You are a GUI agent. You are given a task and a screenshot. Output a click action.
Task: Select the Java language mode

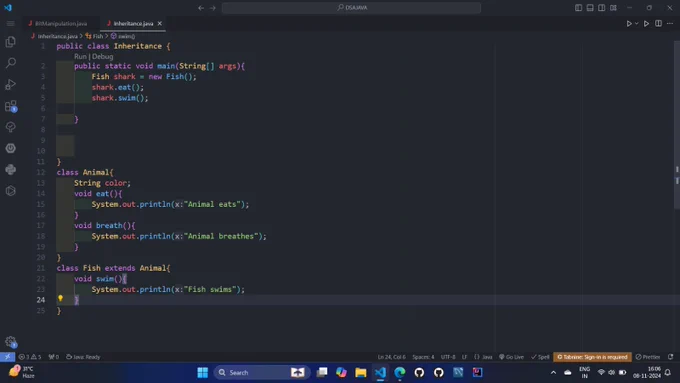(483, 357)
